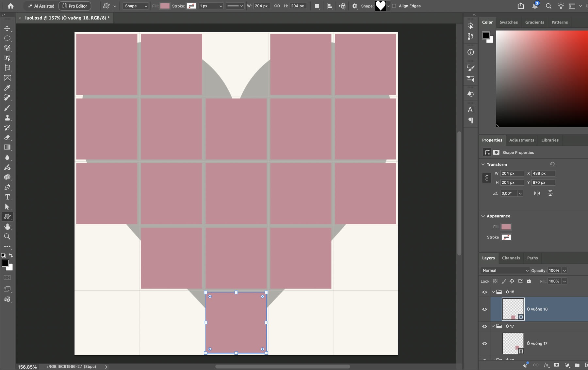Open the stroke line style dropdown
Viewport: 588px width, 370px height.
[x=235, y=6]
